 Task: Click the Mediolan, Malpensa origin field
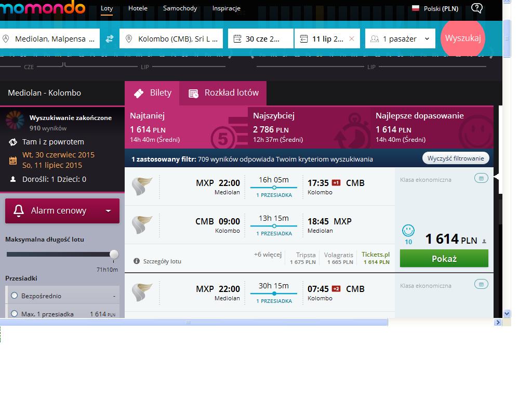click(x=50, y=38)
